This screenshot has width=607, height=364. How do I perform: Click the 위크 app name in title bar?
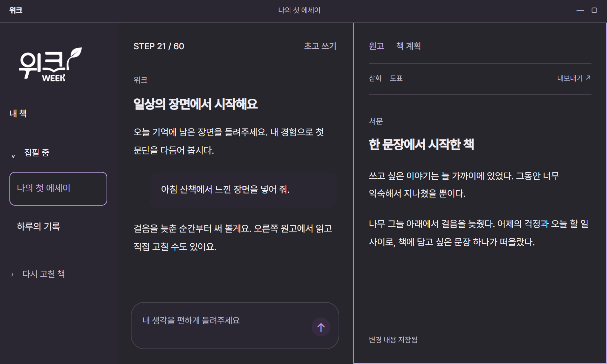(x=16, y=10)
